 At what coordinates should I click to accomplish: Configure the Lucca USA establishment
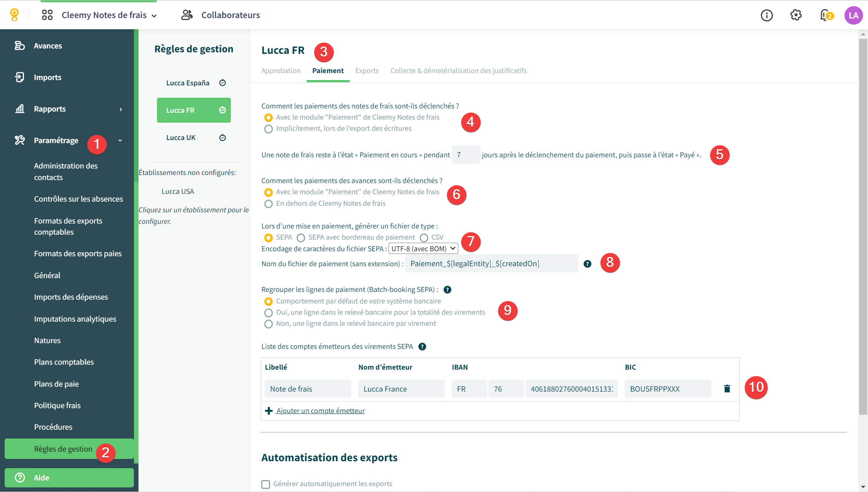pos(178,192)
